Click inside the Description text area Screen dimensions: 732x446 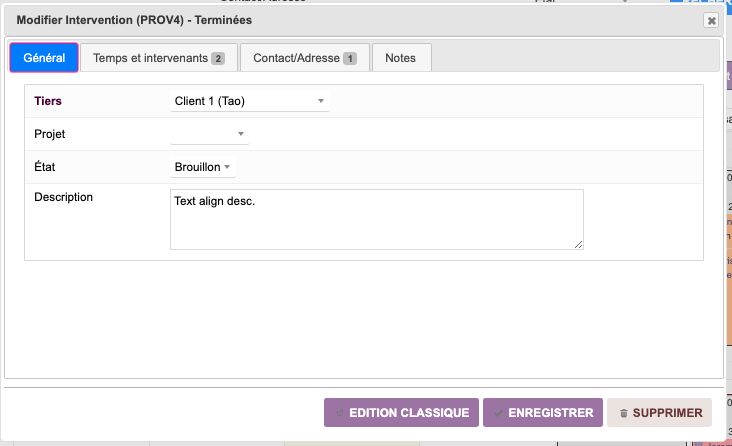pos(376,218)
